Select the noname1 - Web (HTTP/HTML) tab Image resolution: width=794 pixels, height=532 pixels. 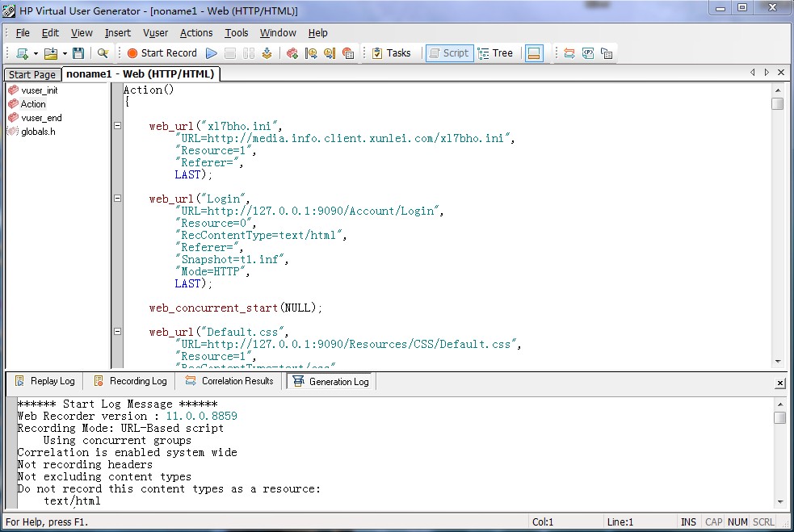(x=141, y=74)
